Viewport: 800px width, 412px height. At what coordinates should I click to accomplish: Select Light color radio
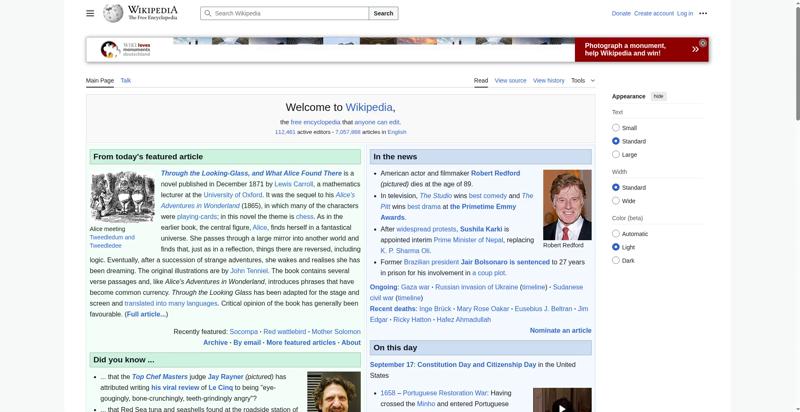616,247
